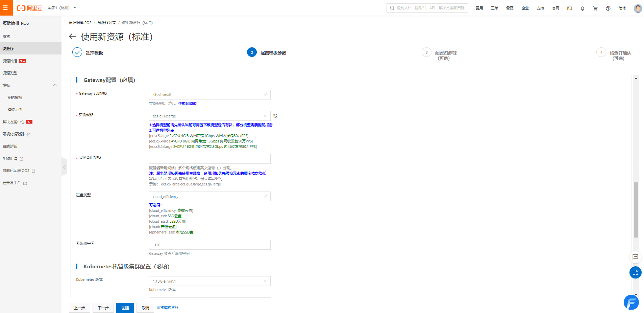Open the region selector 华东1 (杭州)
The image size is (644, 313).
[x=62, y=8]
